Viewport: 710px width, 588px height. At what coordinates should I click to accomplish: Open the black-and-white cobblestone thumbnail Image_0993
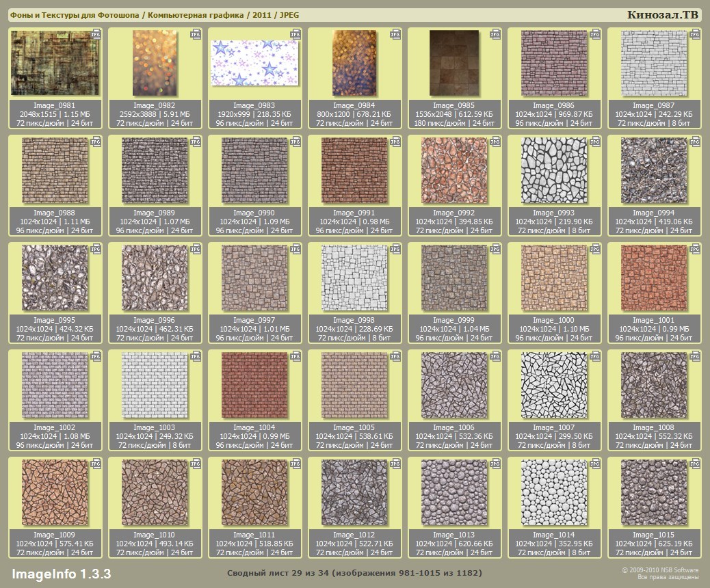554,171
